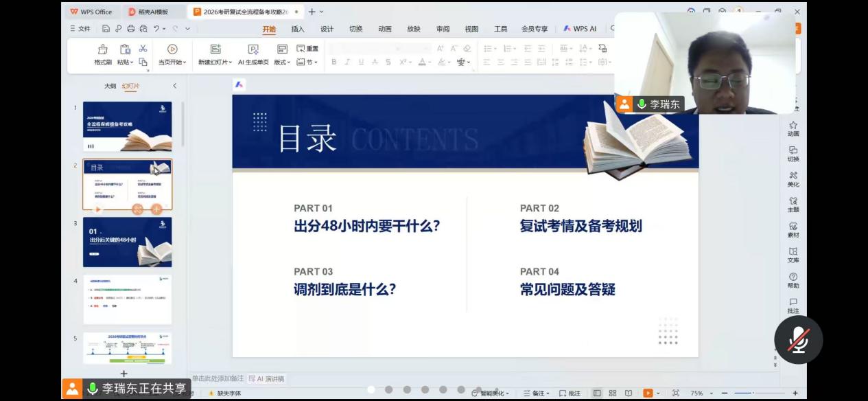
Task: Select slide 3 thumbnail in slide panel
Action: [x=128, y=242]
